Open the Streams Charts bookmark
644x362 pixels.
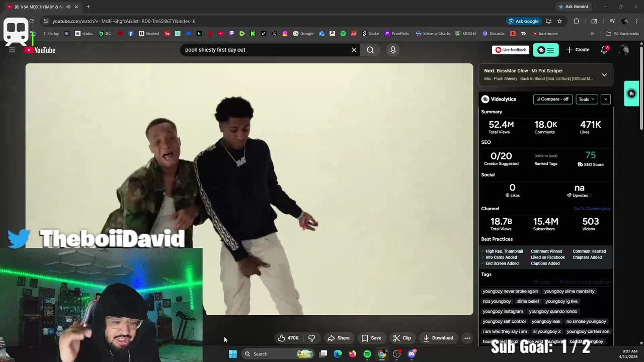432,34
